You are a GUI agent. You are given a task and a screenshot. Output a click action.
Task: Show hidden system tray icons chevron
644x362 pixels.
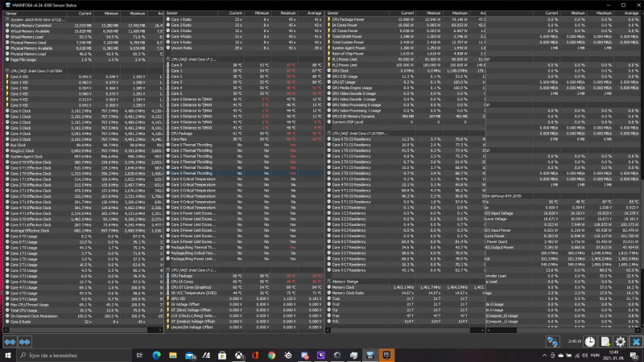pyautogui.click(x=545, y=356)
